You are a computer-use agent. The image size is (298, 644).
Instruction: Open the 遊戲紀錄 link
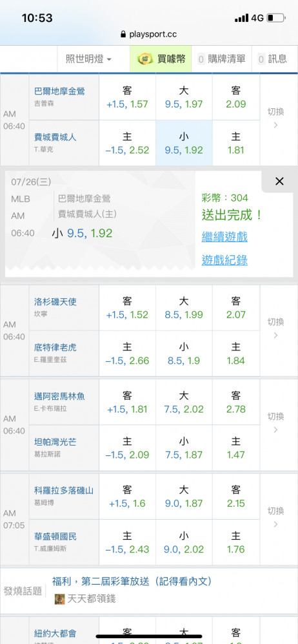click(x=224, y=260)
